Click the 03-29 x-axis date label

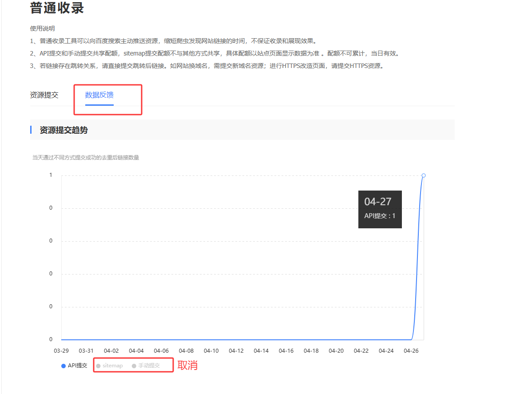click(x=61, y=350)
